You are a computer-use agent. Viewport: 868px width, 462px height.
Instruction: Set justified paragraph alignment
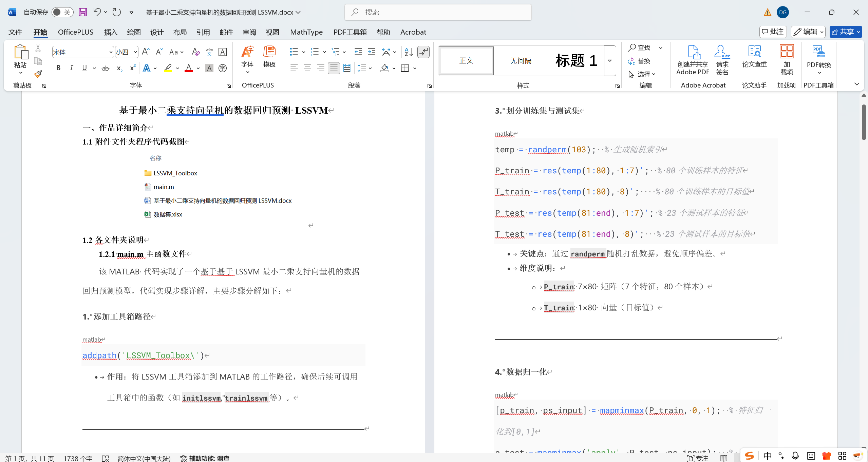coord(334,68)
